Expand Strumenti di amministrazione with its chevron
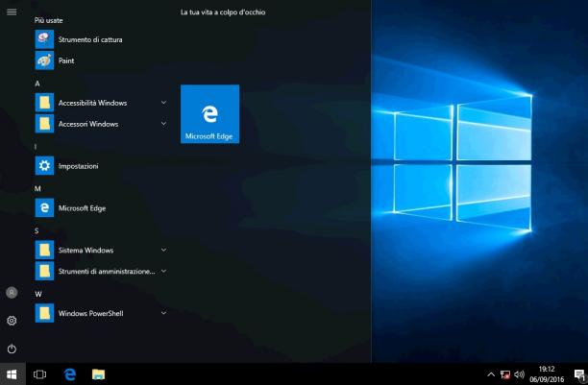The height and width of the screenshot is (385, 588). pyautogui.click(x=163, y=271)
